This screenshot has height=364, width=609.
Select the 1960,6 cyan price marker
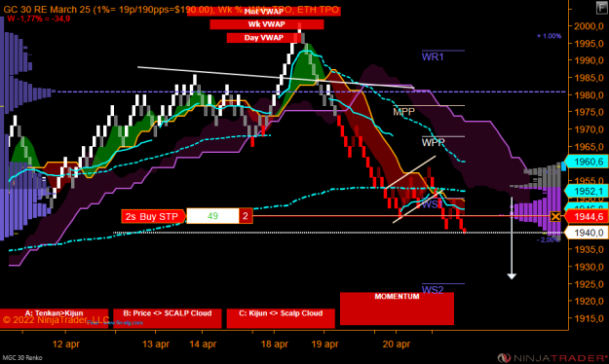point(588,162)
